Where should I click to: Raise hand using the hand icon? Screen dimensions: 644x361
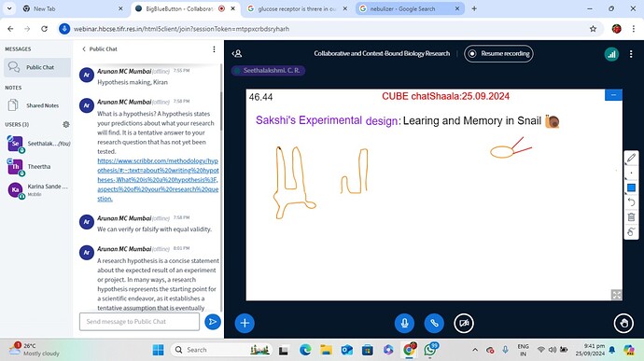[623, 323]
